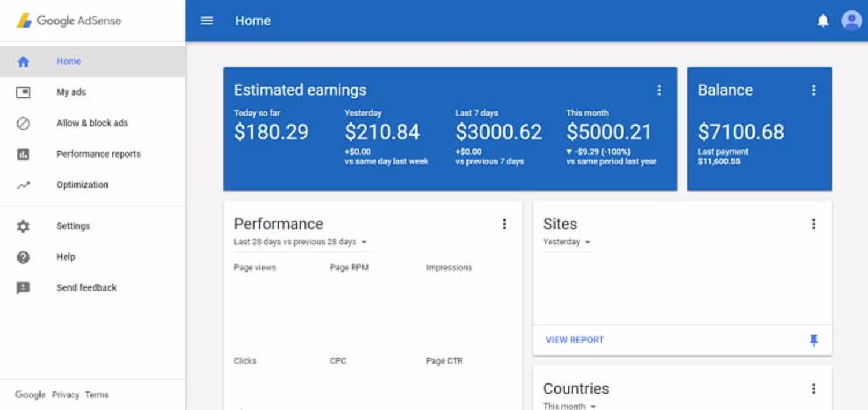Open Help in the sidebar

click(x=93, y=257)
